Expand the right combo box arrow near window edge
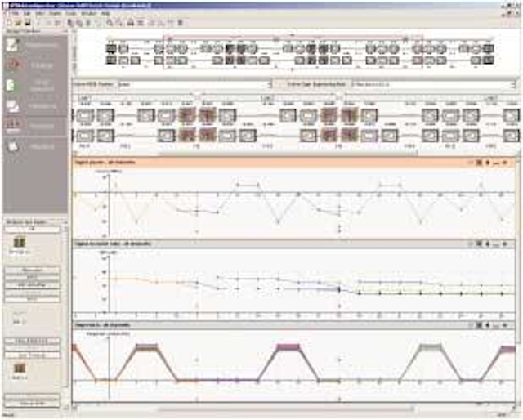The height and width of the screenshot is (420, 523). tap(514, 84)
